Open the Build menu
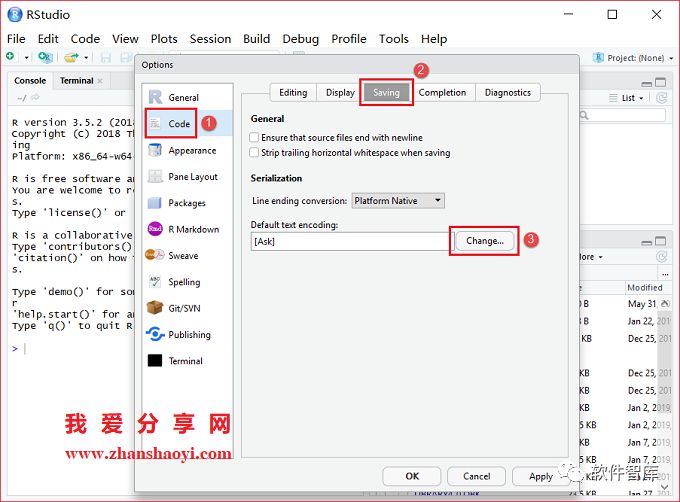This screenshot has height=502, width=680. pos(256,39)
